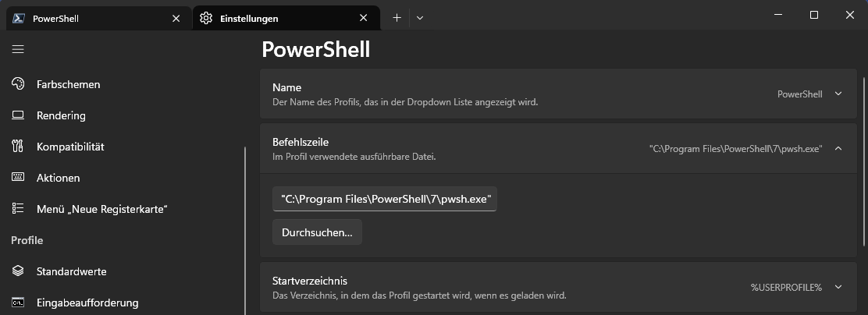Screen dimensions: 868x315
Task: Click the Einstellungen gear icon in tab
Action: [206, 18]
